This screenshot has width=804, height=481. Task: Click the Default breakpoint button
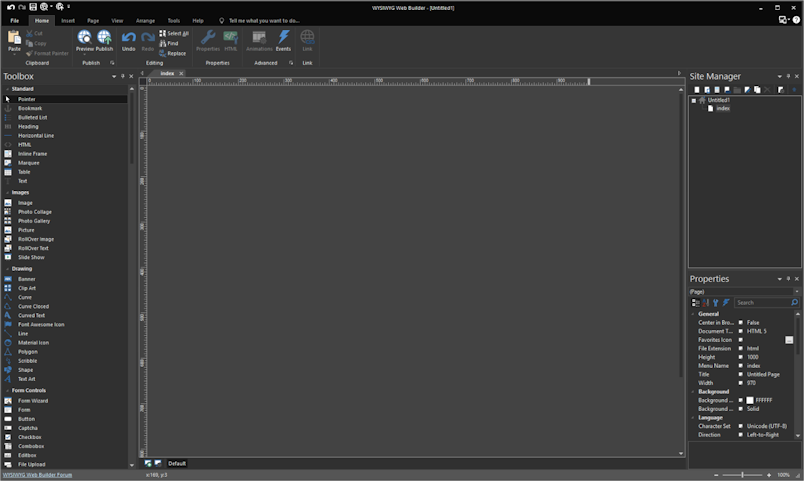point(177,464)
